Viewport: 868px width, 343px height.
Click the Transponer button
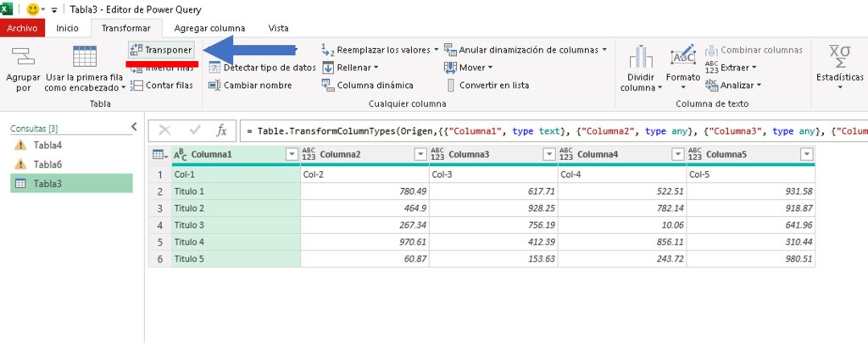(161, 50)
